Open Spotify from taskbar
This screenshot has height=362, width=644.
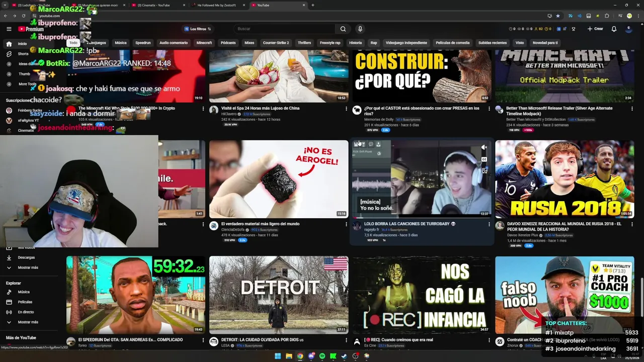click(322, 356)
